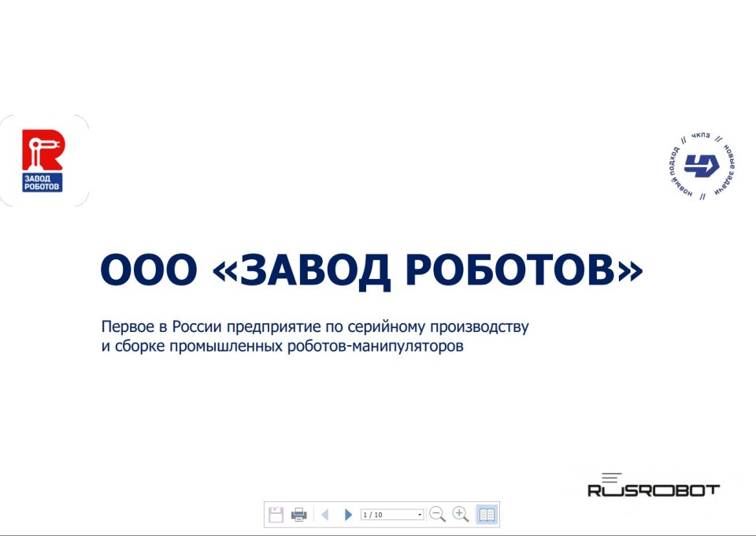The height and width of the screenshot is (536, 756).
Task: Advance to the next page arrow
Action: point(348,515)
